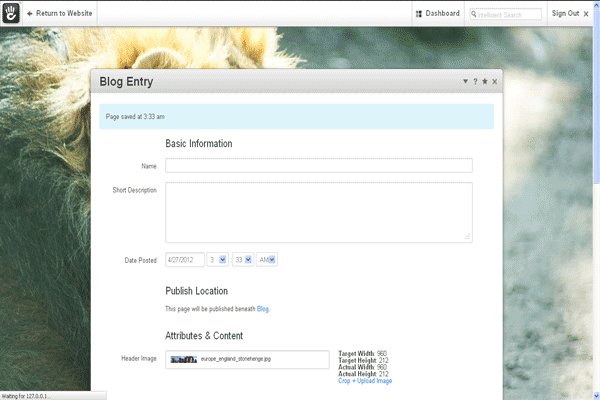
Task: Select the europe_england_stonehenge.jpg header image thumbnail
Action: click(x=184, y=358)
